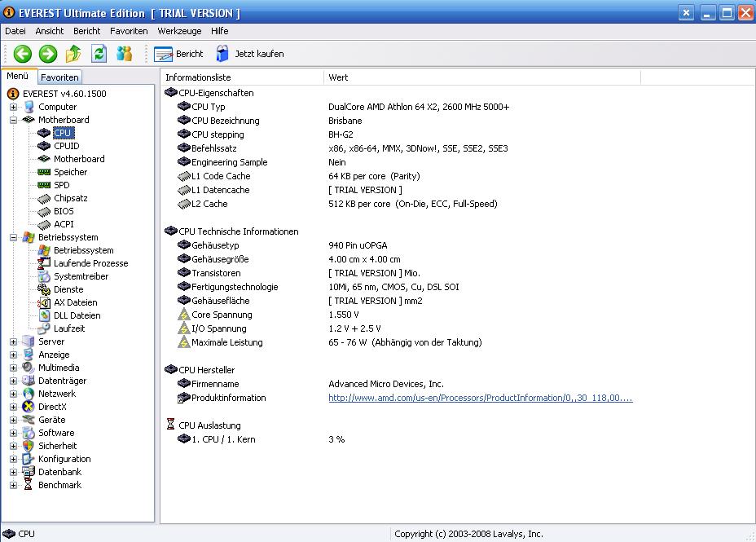Click the Bericht report toolbar button
The image size is (756, 542).
coord(178,54)
